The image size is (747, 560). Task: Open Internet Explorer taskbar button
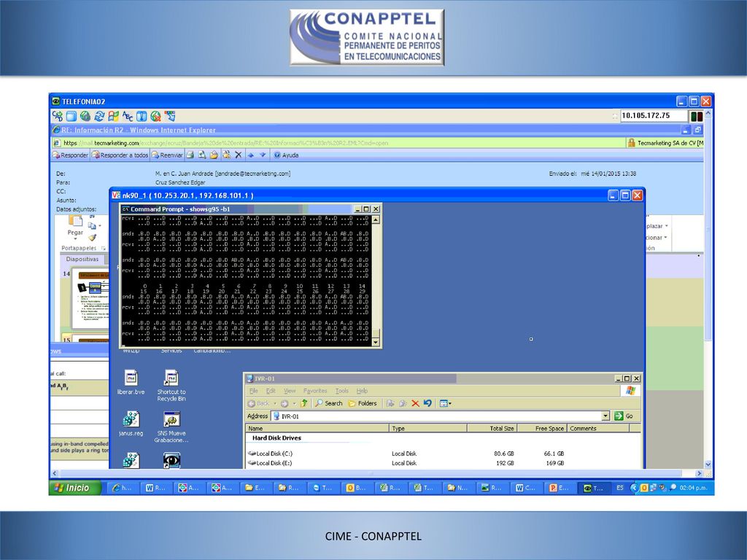(122, 488)
